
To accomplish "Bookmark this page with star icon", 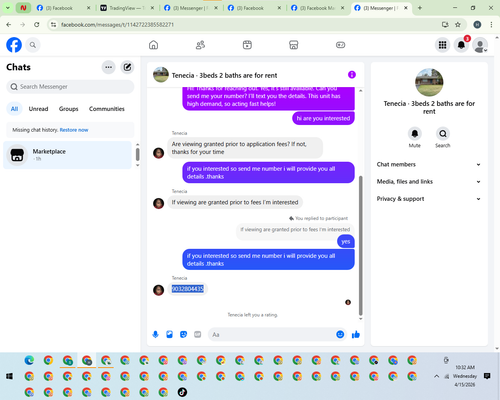I will coord(458,24).
